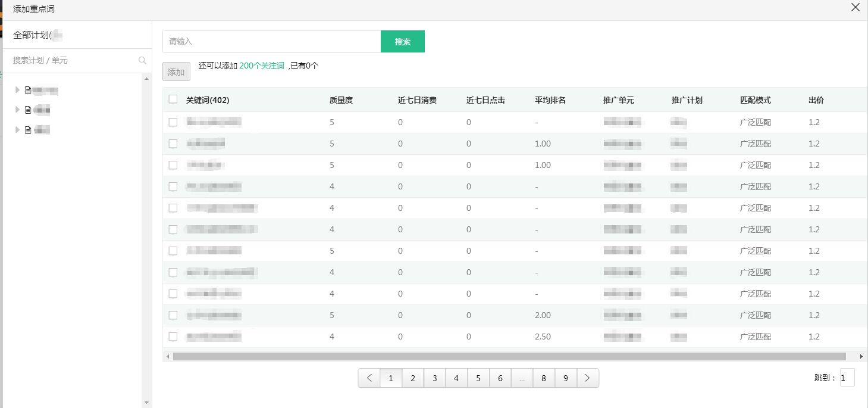Image resolution: width=868 pixels, height=408 pixels.
Task: Click the table scrollbar's left arrow
Action: [x=168, y=356]
